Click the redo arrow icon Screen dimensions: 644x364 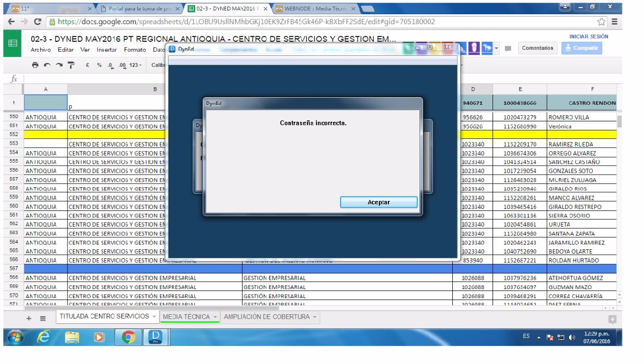[59, 65]
